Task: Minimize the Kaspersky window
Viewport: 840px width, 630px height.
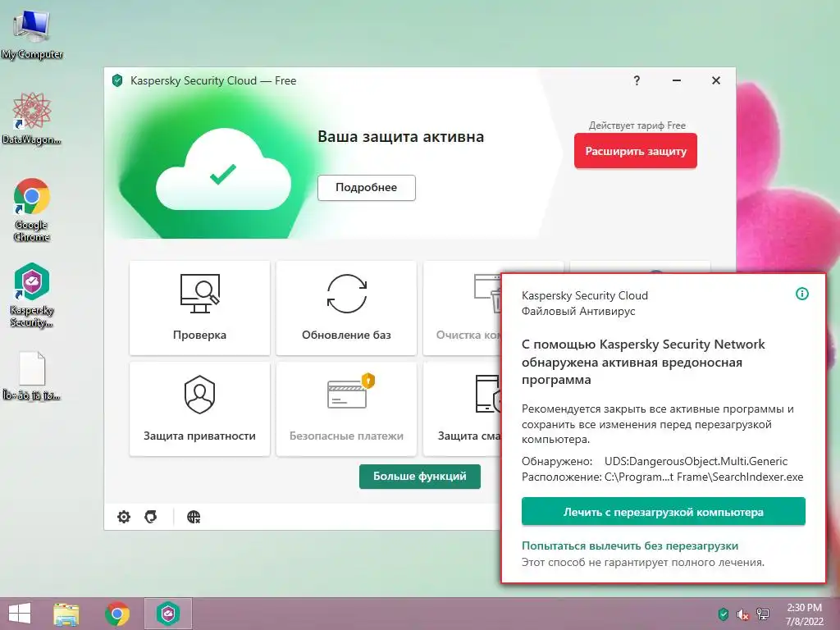Action: 677,80
